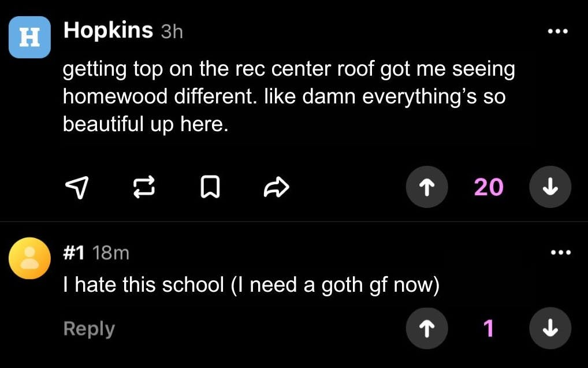Tap the post's vote count showing 20
Screen dimensions: 588x368
[x=488, y=187]
